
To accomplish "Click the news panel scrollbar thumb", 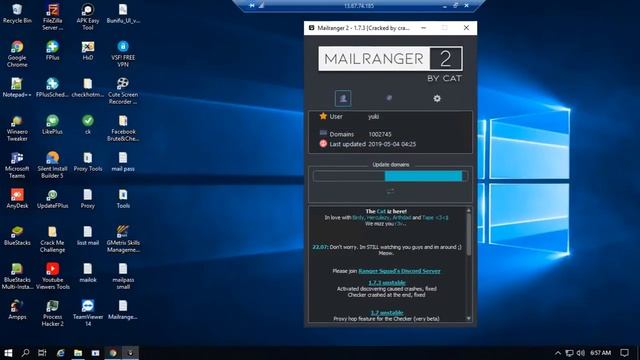I will (469, 234).
